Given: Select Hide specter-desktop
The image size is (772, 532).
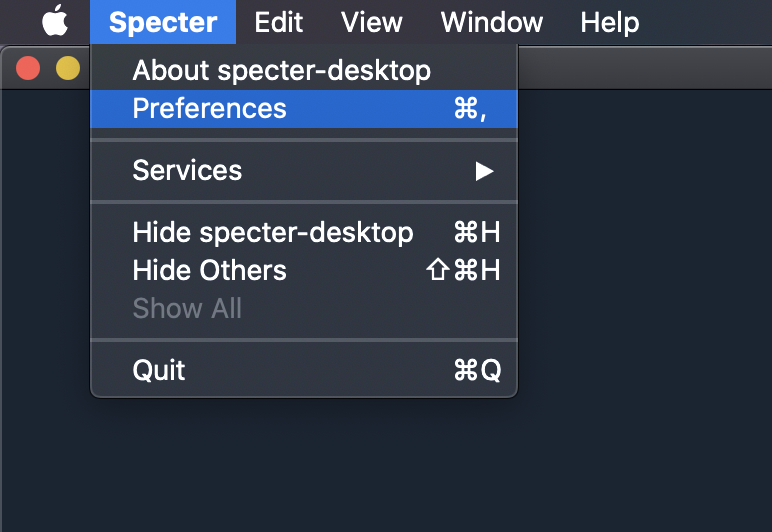Looking at the screenshot, I should (x=272, y=233).
